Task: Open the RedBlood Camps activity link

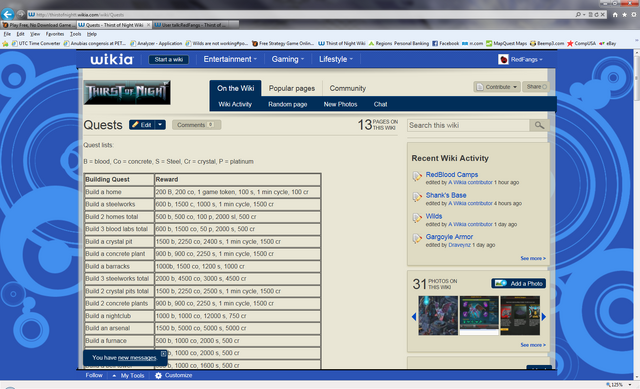Action: click(452, 174)
